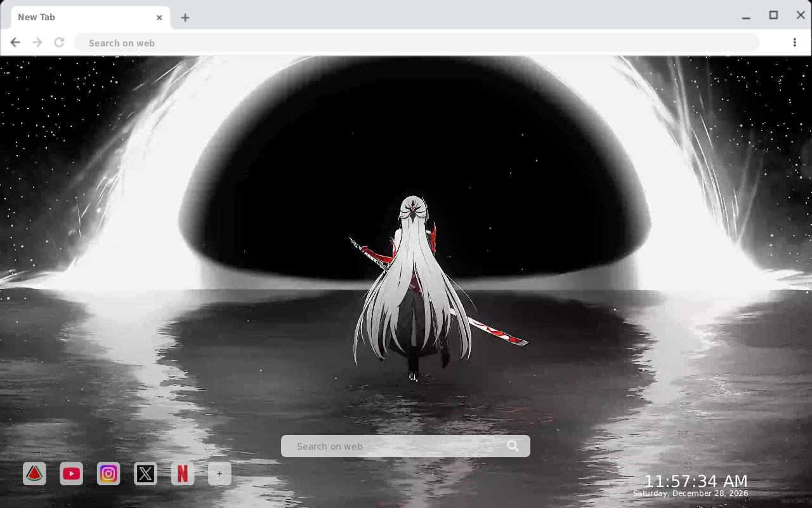This screenshot has height=508, width=812.
Task: Maximize the browser window
Action: 773,15
